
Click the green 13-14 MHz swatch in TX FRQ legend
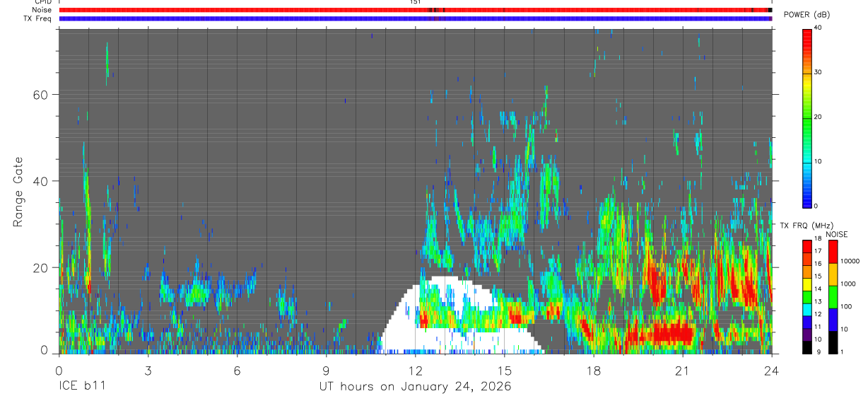pos(807,297)
